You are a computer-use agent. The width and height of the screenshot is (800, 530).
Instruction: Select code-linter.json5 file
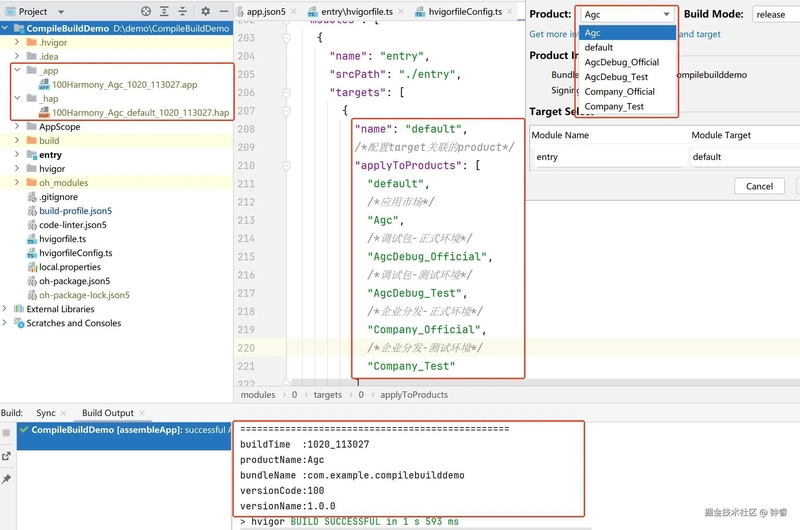pyautogui.click(x=72, y=225)
